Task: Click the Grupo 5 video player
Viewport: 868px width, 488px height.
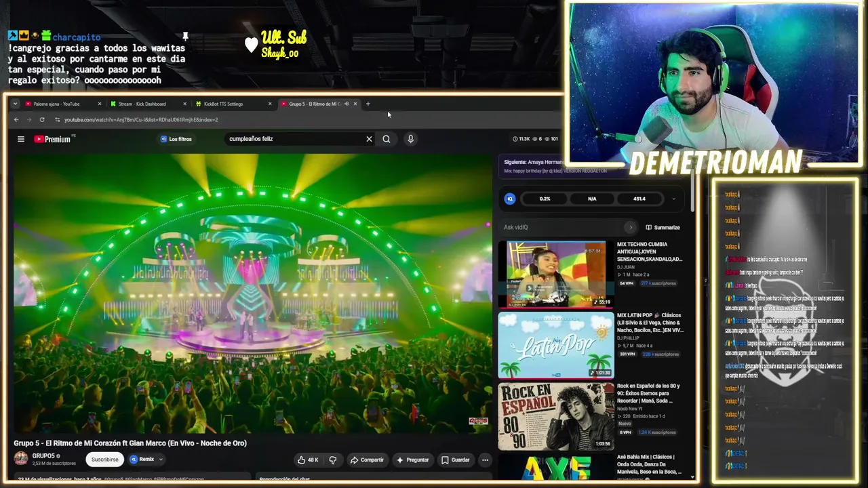Action: coord(253,293)
